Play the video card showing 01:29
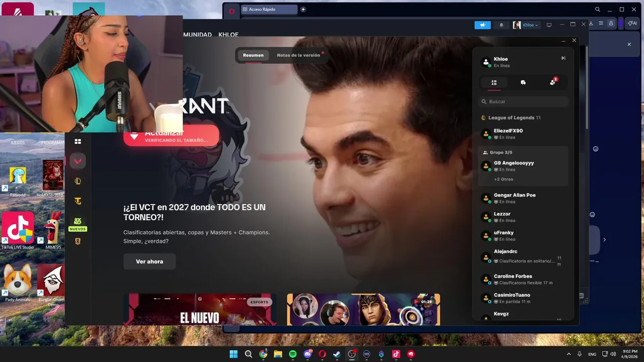644x362 pixels. tap(363, 309)
